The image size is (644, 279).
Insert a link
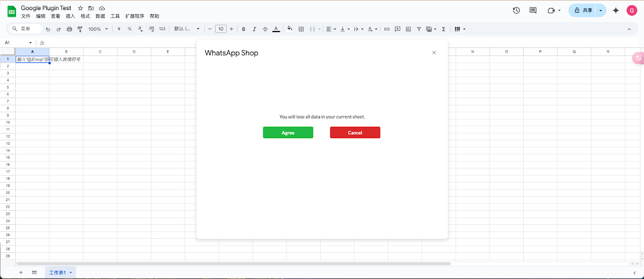387,29
